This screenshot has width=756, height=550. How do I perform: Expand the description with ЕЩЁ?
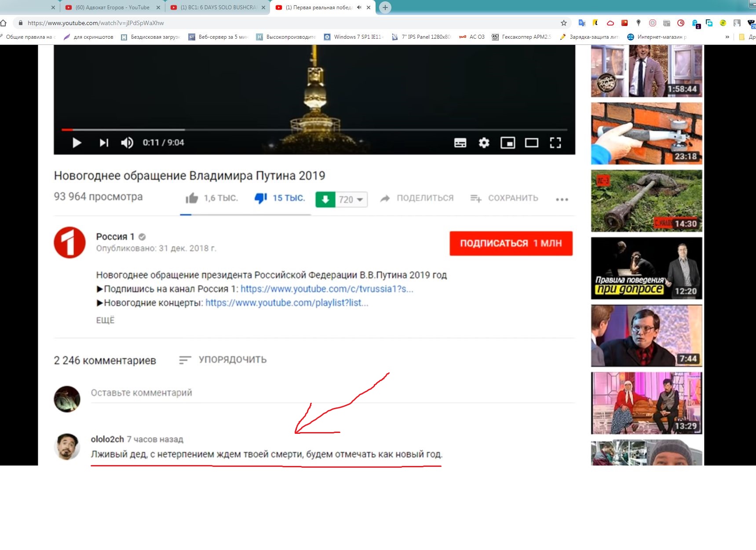[105, 320]
